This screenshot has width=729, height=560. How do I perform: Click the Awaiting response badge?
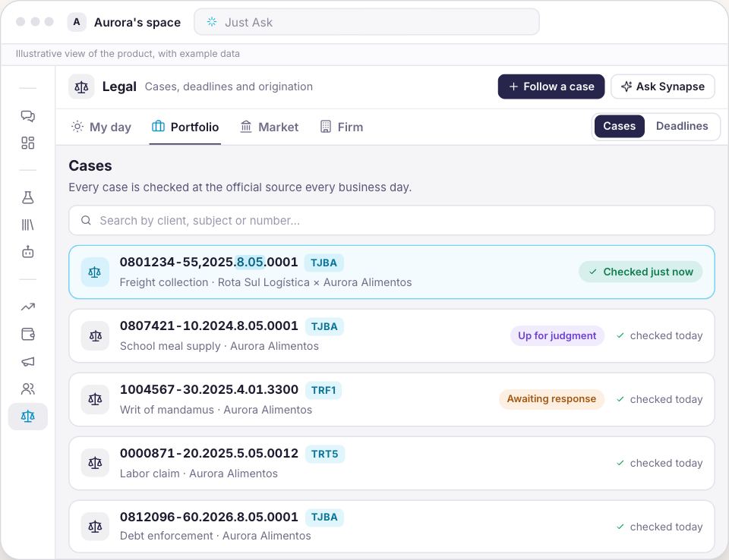tap(551, 398)
